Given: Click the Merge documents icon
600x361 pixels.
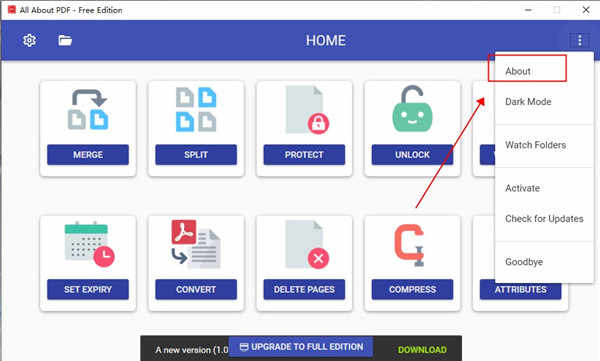Looking at the screenshot, I should (x=88, y=109).
